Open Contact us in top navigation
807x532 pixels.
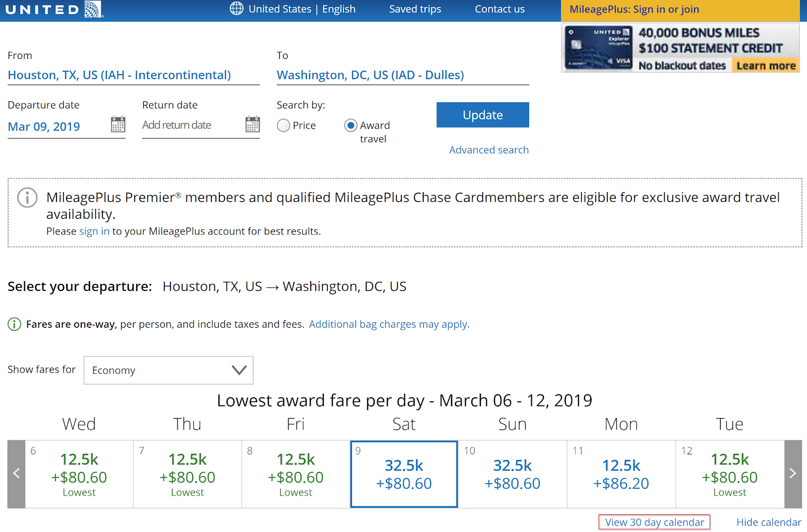pos(499,9)
